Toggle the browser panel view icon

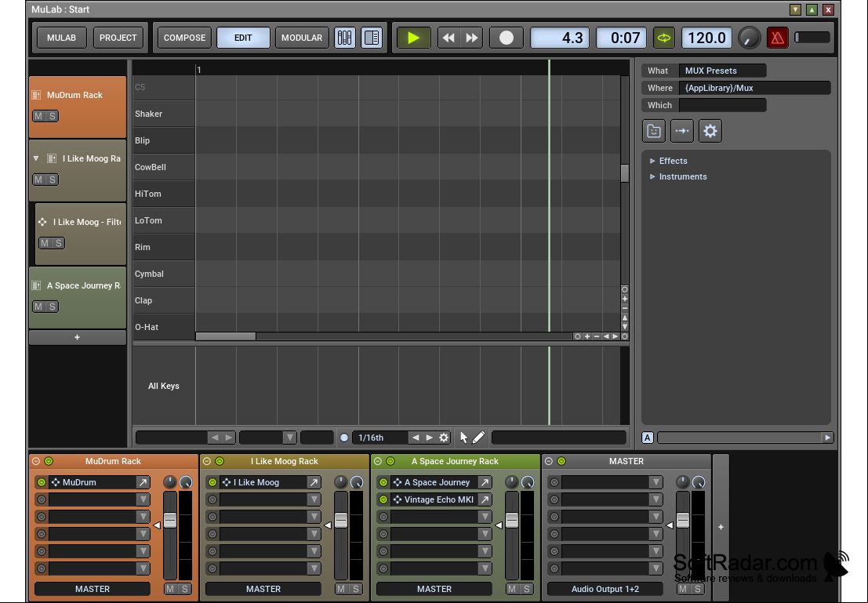(372, 38)
